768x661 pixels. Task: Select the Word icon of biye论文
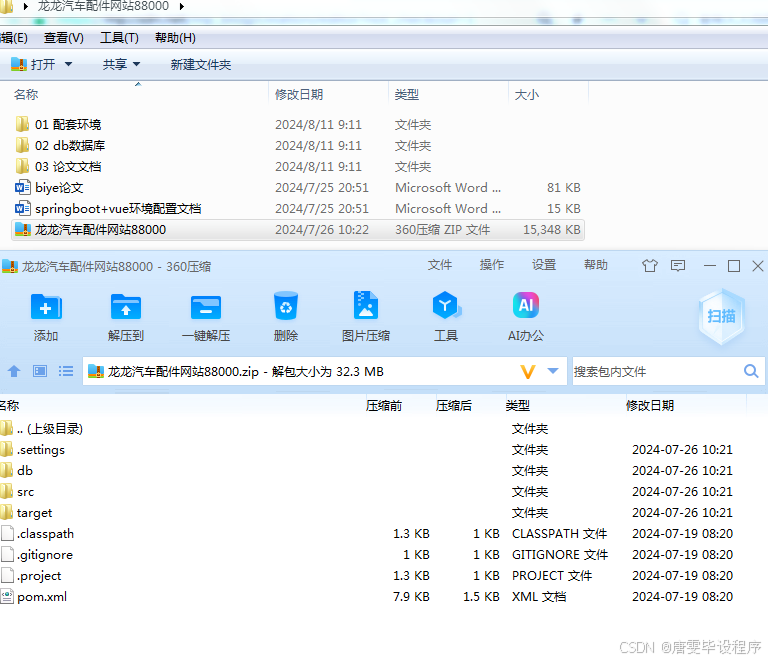(x=23, y=188)
